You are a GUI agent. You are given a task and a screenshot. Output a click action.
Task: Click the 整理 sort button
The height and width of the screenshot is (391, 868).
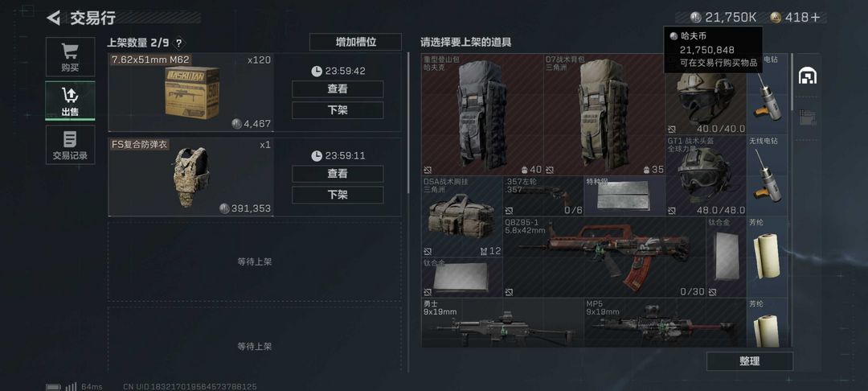750,361
